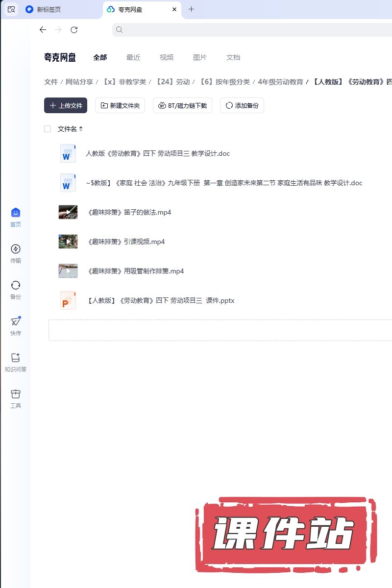Open the 备份 backup sidebar icon
The width and height of the screenshot is (392, 588).
16,285
